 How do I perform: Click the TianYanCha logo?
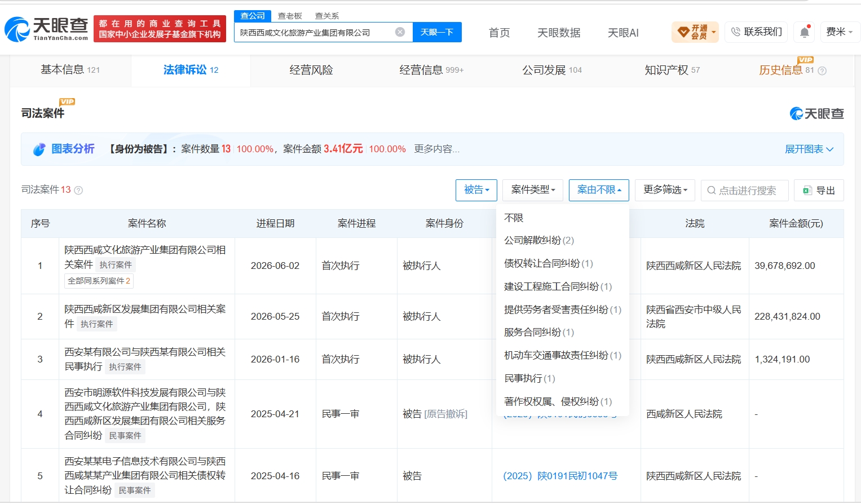point(46,29)
